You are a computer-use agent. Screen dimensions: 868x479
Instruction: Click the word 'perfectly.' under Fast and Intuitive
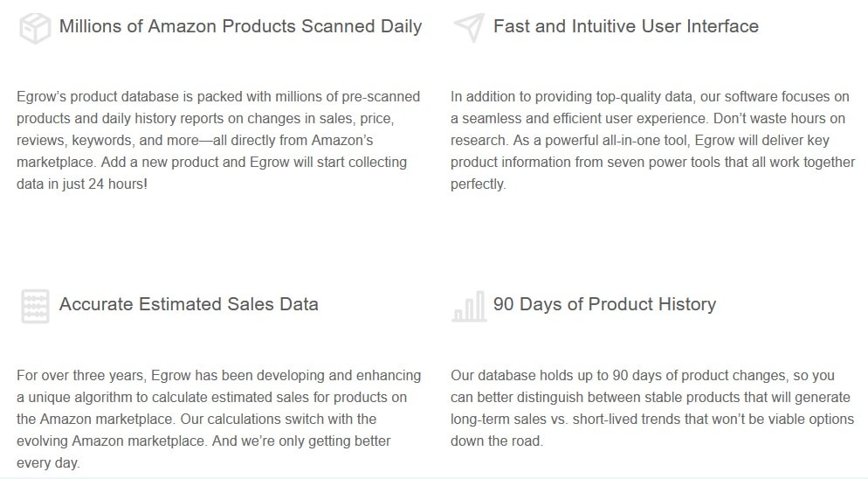tap(479, 184)
